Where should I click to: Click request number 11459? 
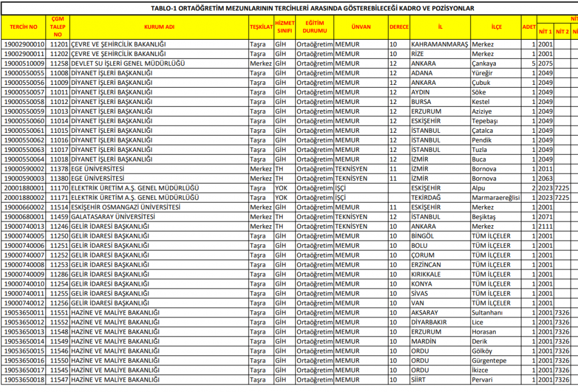[x=59, y=216]
